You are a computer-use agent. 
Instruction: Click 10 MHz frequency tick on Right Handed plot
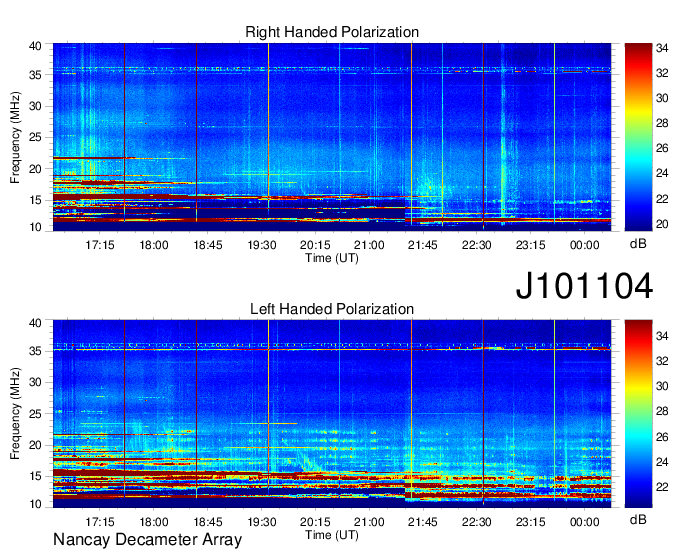click(x=35, y=227)
